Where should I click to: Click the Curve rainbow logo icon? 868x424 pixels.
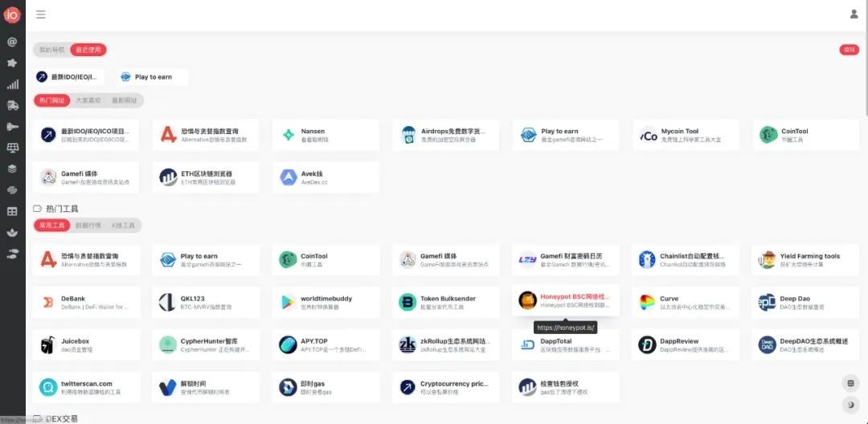pyautogui.click(x=647, y=302)
